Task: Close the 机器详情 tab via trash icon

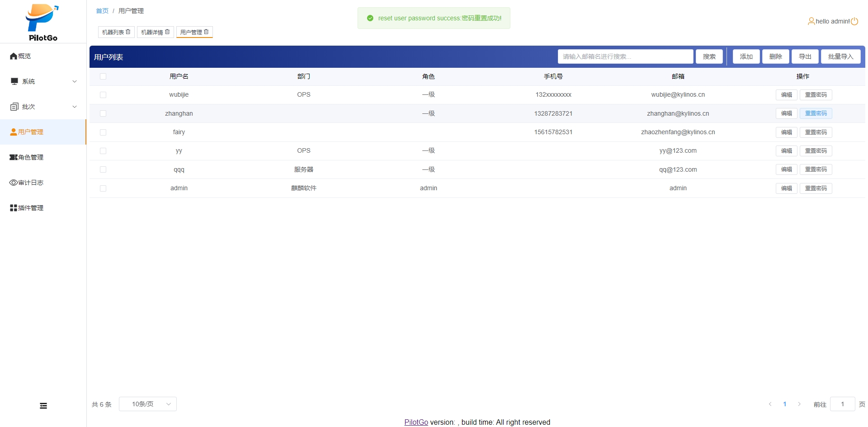Action: [167, 32]
